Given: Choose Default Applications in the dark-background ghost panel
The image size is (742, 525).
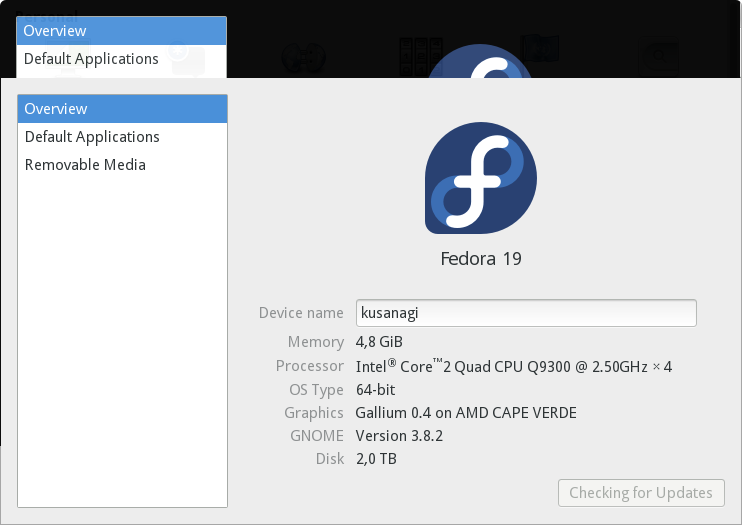Looking at the screenshot, I should [122, 59].
